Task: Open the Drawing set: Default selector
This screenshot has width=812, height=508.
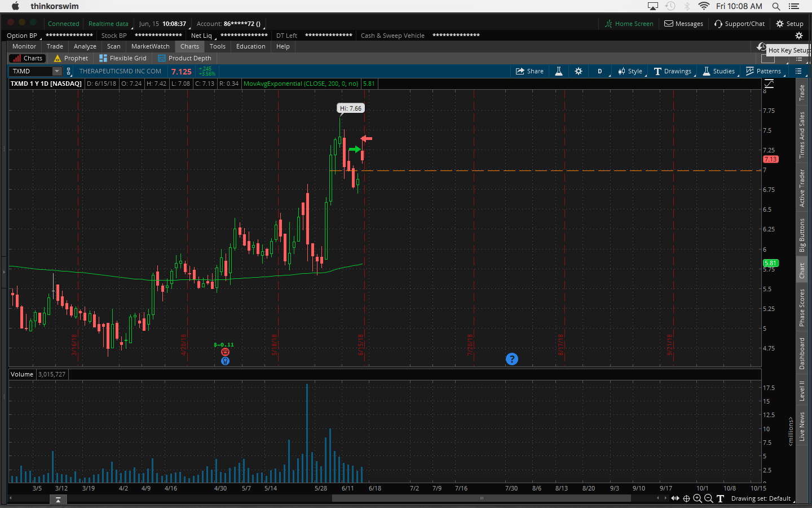Action: (761, 498)
